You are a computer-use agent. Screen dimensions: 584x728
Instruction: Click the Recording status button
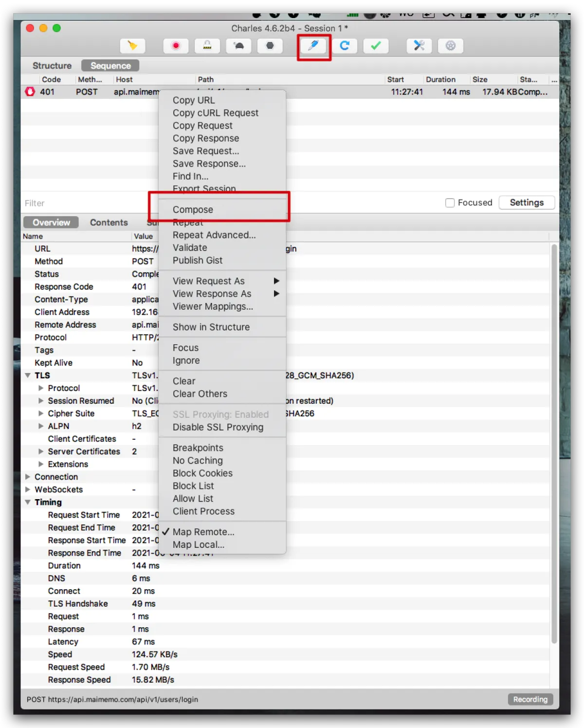click(530, 699)
